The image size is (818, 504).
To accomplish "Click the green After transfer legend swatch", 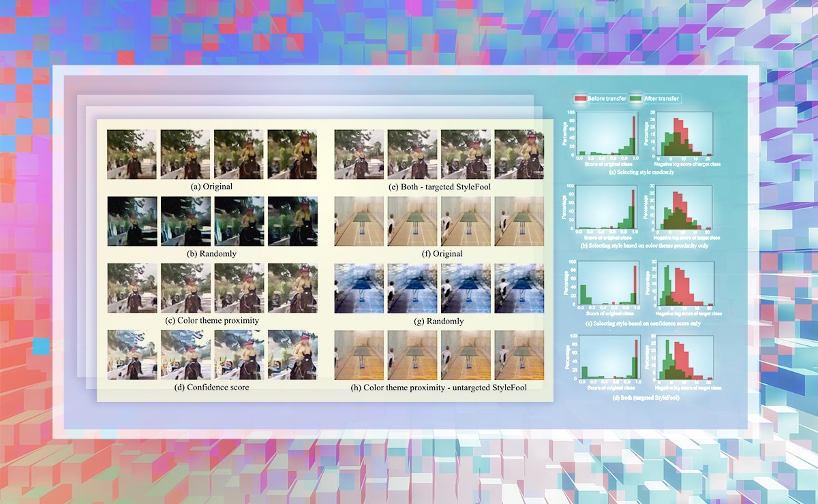I will pyautogui.click(x=635, y=99).
